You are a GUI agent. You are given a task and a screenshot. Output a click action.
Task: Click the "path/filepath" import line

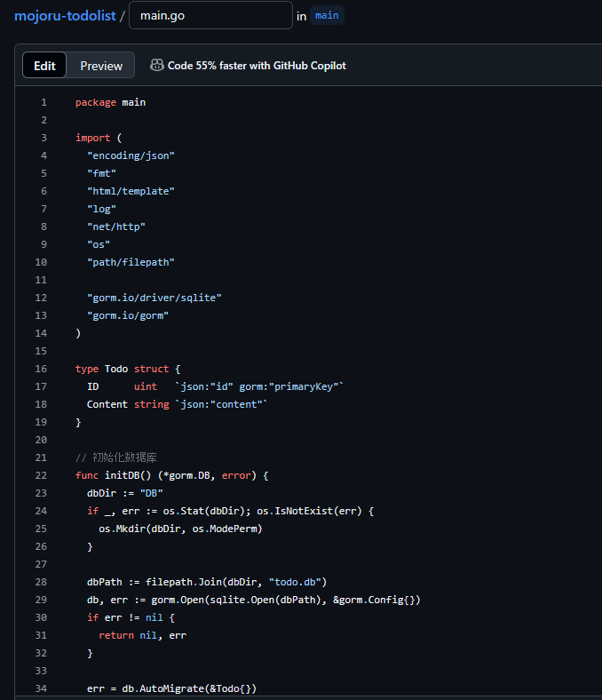(131, 262)
